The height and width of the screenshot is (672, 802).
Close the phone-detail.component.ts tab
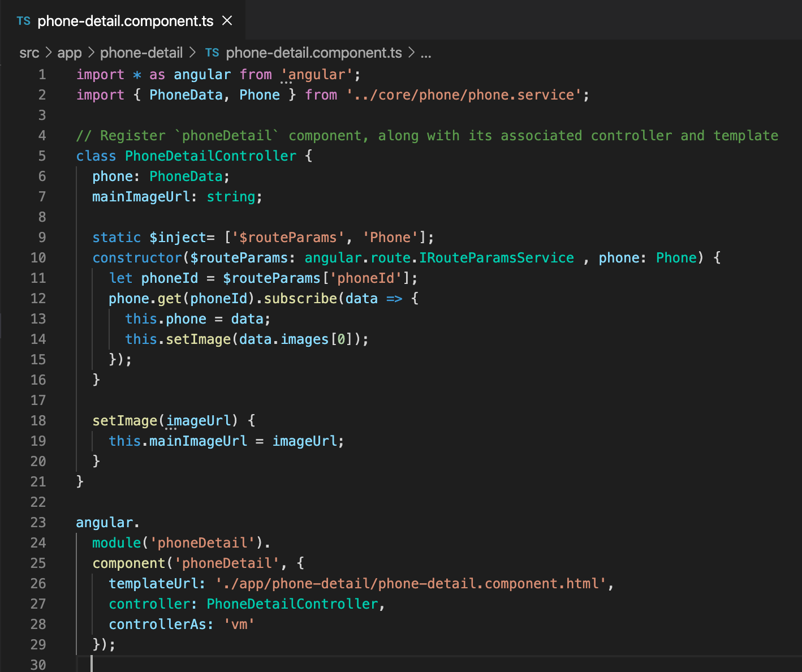[227, 20]
